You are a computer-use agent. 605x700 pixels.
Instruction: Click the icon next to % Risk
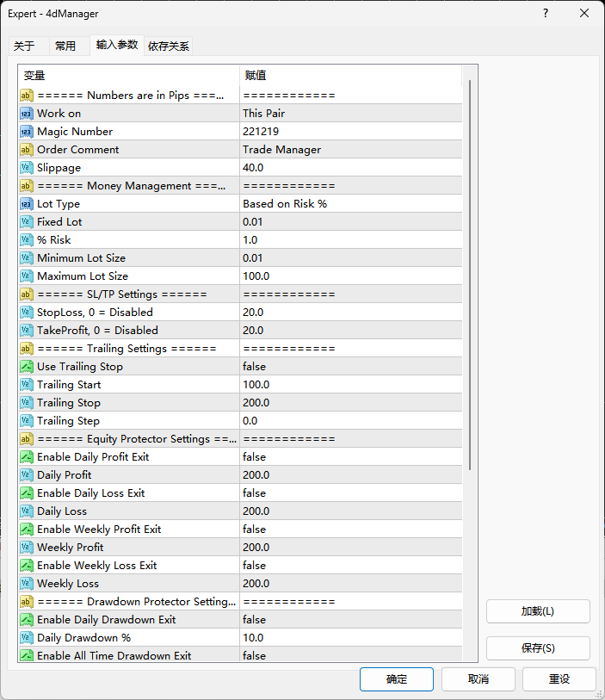click(27, 240)
